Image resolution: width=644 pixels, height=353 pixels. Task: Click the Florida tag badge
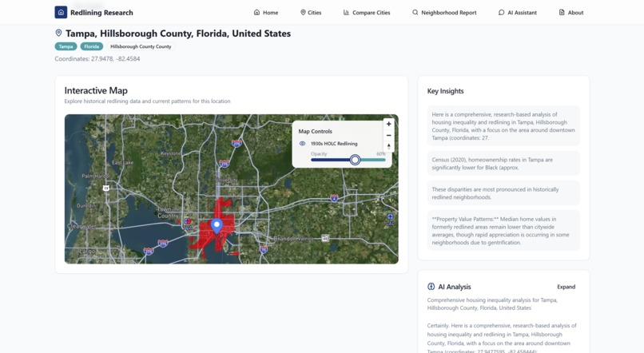coord(92,46)
